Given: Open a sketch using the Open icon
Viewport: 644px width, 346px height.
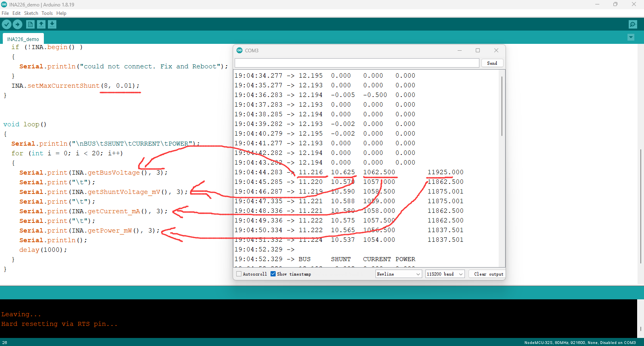Looking at the screenshot, I should 41,25.
